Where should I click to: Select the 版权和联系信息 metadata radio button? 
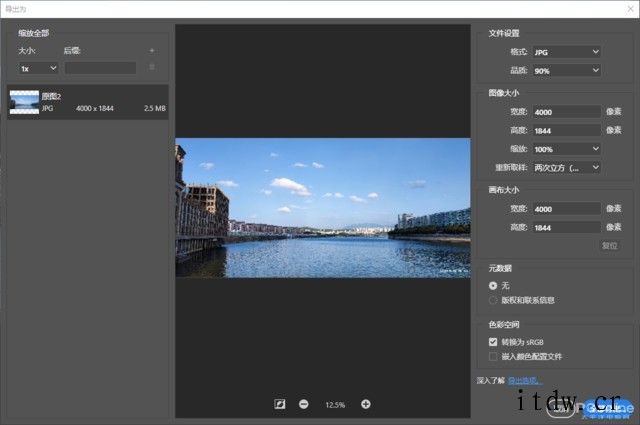click(x=493, y=300)
